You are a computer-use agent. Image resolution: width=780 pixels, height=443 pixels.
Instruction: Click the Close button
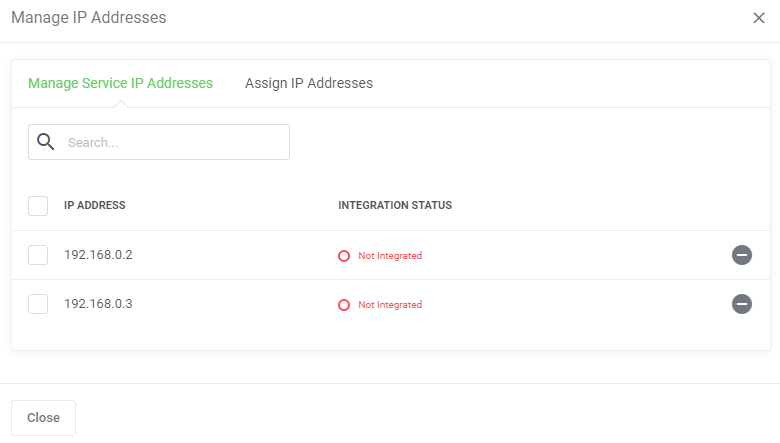point(43,418)
